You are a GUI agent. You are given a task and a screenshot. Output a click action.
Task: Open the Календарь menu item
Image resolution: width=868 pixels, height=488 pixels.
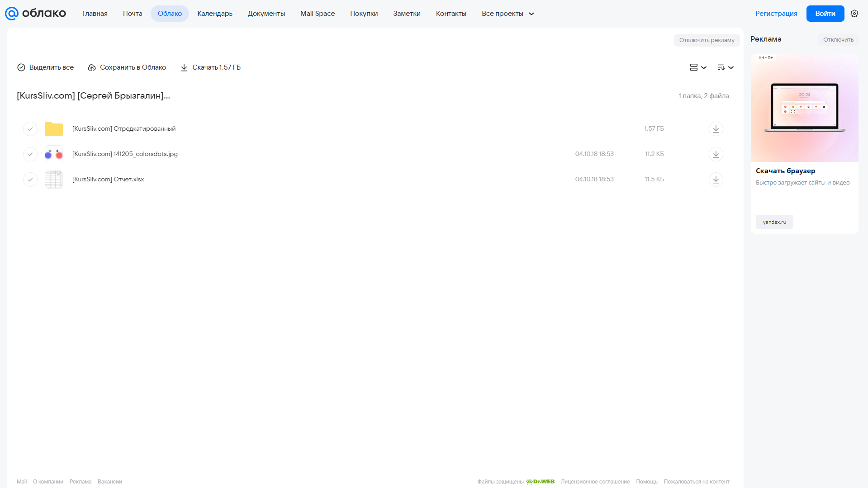[215, 14]
